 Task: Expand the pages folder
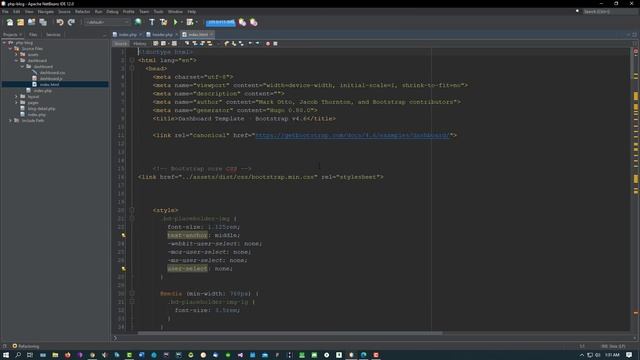17,103
